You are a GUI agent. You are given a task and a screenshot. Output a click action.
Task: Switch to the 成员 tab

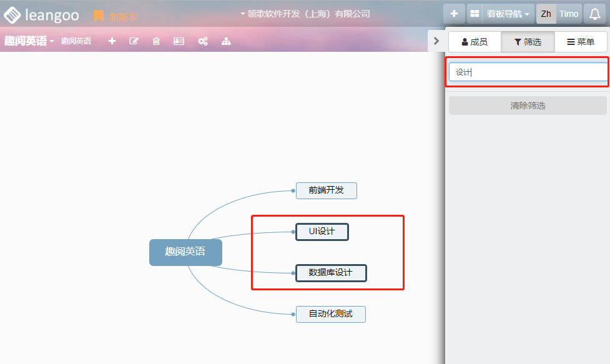(x=475, y=42)
